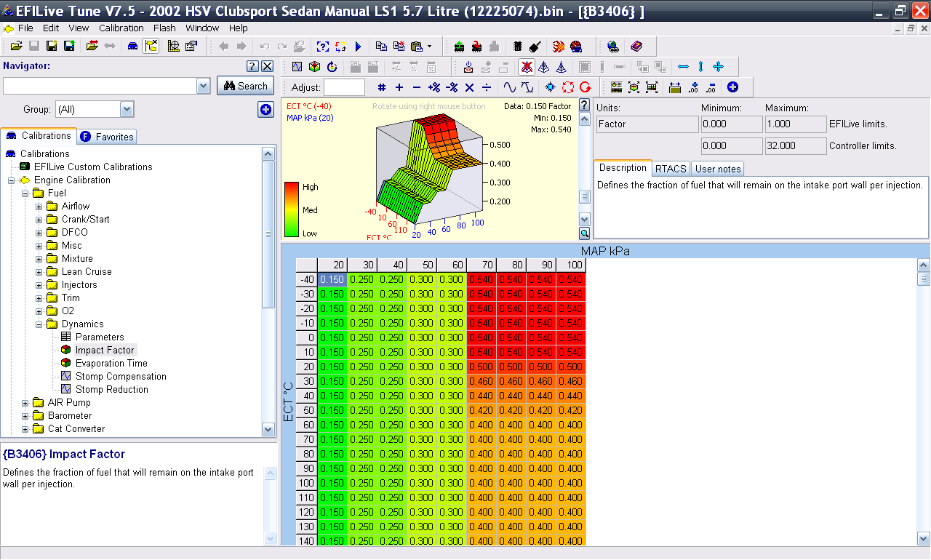Select Stomp Compensation in tree
This screenshot has width=931, height=560.
click(x=121, y=377)
